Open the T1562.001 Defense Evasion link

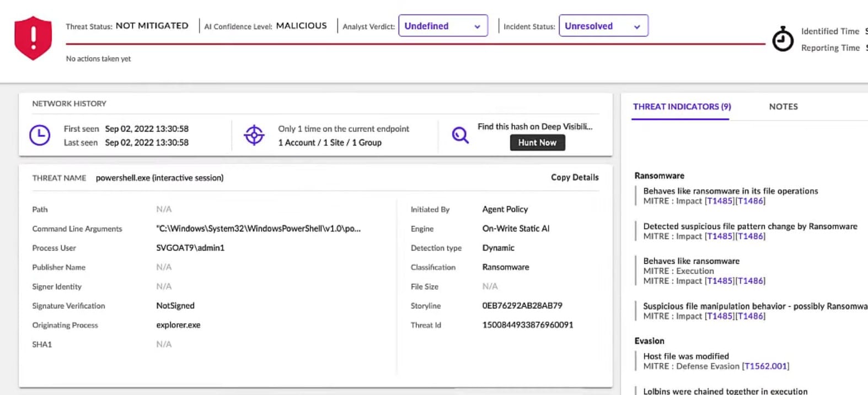pyautogui.click(x=765, y=366)
